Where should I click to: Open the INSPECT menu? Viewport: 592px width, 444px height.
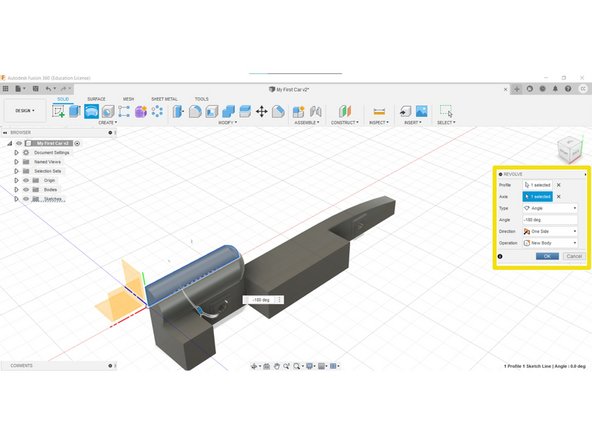point(379,123)
